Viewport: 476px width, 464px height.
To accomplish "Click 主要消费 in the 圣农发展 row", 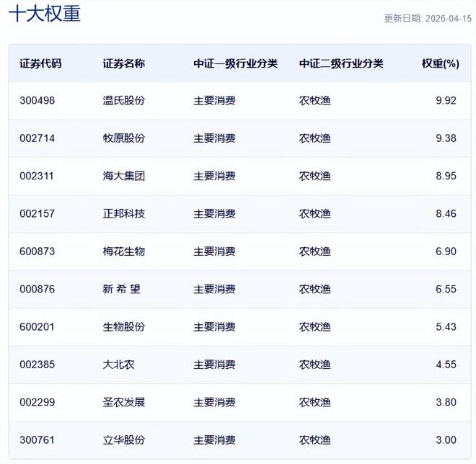I will (215, 403).
